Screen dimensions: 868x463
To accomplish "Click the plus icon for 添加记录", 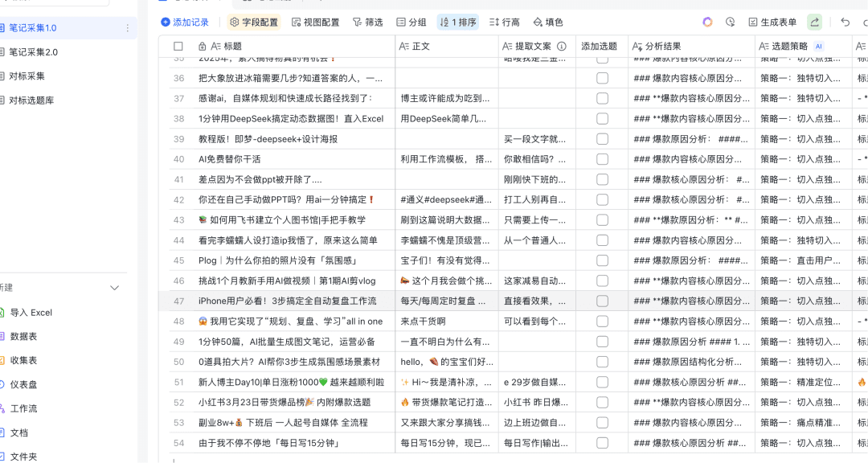I will pyautogui.click(x=165, y=23).
